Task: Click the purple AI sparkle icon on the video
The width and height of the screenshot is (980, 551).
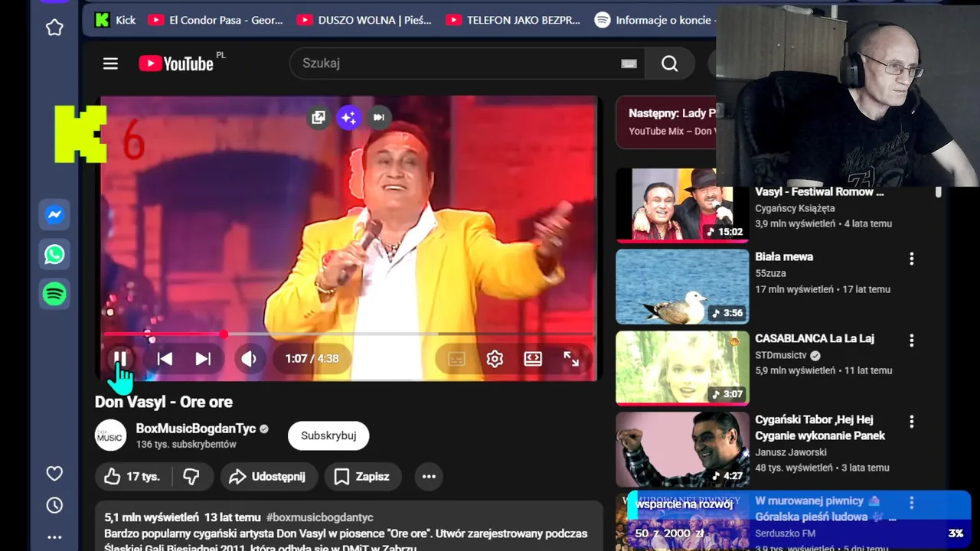Action: 348,117
